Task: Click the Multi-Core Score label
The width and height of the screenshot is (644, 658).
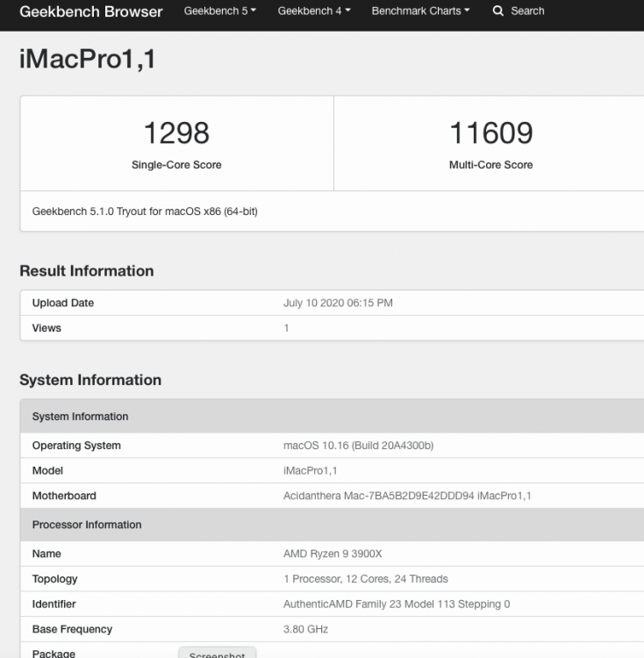Action: tap(490, 165)
